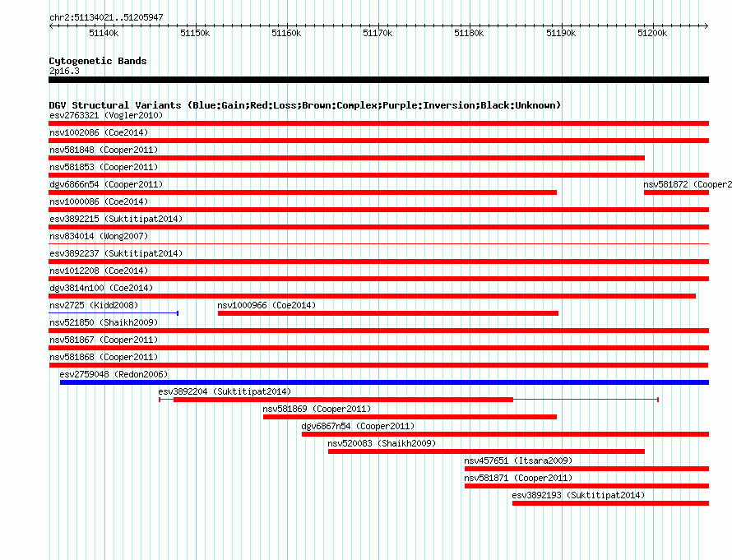Select the thin blue nsv2725 bar
The image size is (732, 560).
pyautogui.click(x=114, y=313)
